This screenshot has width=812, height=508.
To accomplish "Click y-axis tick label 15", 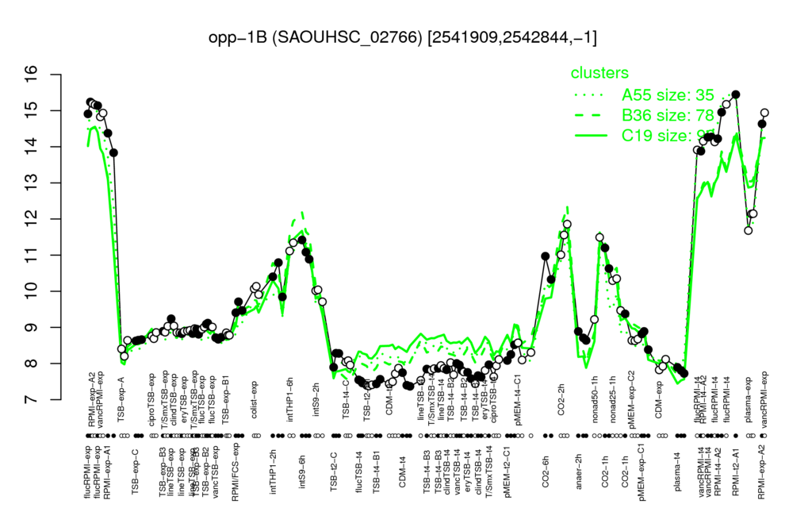I will pyautogui.click(x=32, y=110).
